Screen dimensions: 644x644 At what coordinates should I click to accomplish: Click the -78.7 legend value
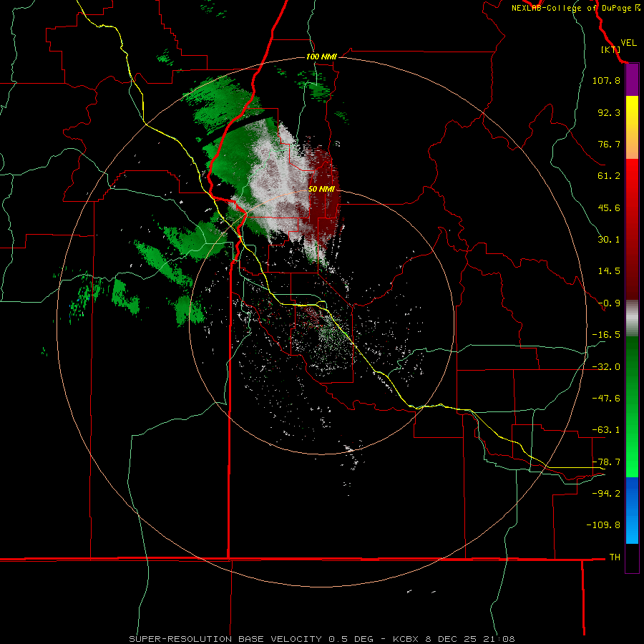coord(606,462)
